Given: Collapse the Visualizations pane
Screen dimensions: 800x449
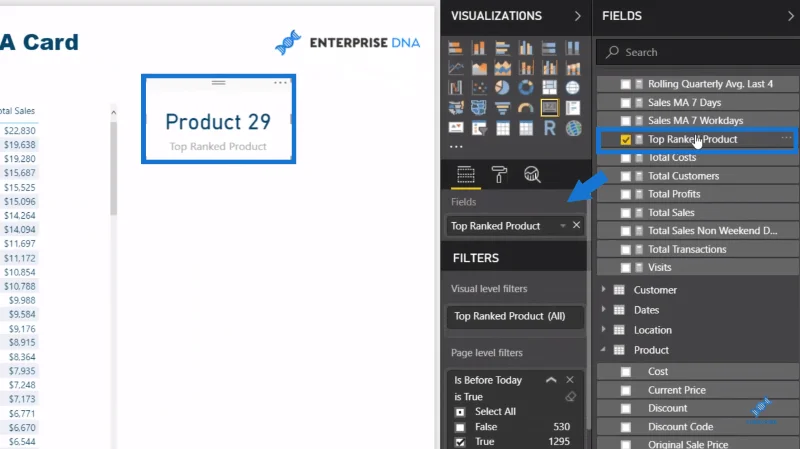Looking at the screenshot, I should [x=578, y=16].
